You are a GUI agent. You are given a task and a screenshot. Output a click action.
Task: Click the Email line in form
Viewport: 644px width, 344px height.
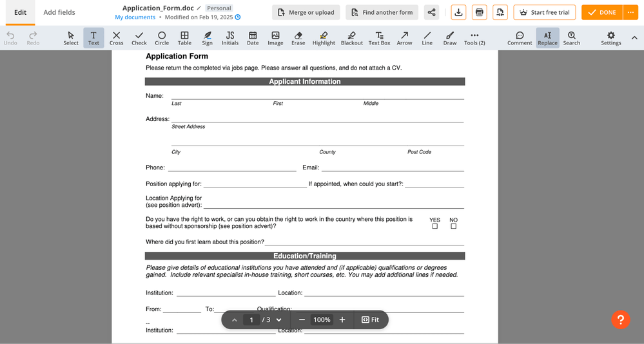(x=393, y=167)
